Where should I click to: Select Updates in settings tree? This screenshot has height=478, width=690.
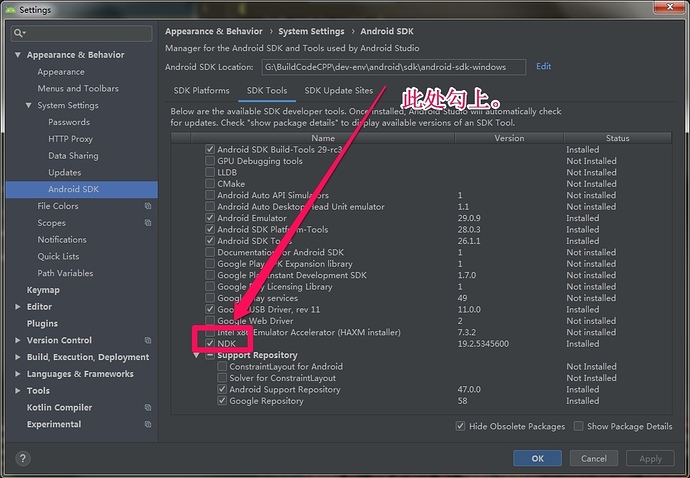(65, 172)
